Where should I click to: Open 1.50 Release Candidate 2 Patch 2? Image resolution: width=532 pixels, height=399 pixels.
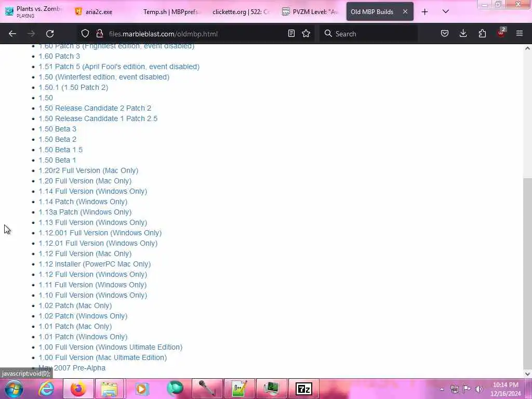click(95, 108)
